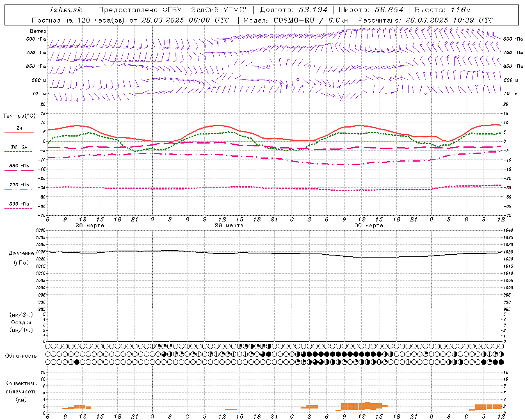525x420 pixels.
Task: Click the model label "COSMO-RU / 6.6км"
Action: coord(311,20)
